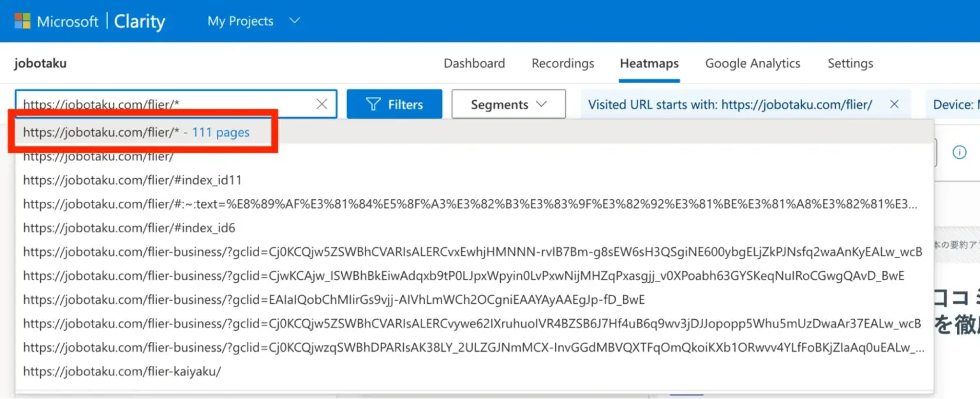Open the Google Analytics tab
Viewport: 980px width, 399px height.
752,63
